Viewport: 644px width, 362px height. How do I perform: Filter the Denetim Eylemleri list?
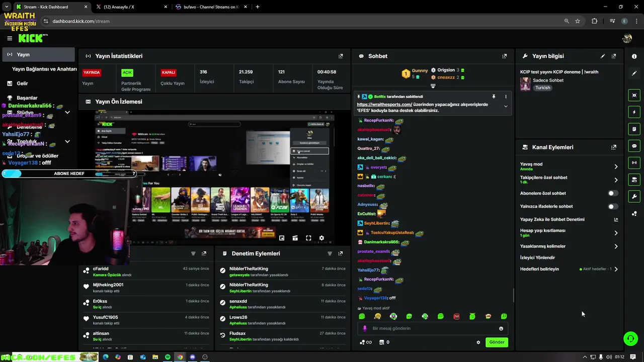tap(330, 253)
